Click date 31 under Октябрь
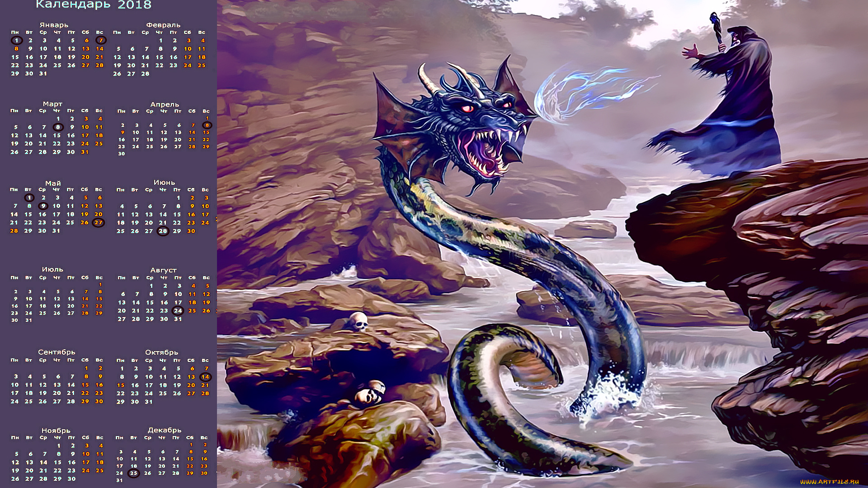The height and width of the screenshot is (488, 868). [149, 402]
